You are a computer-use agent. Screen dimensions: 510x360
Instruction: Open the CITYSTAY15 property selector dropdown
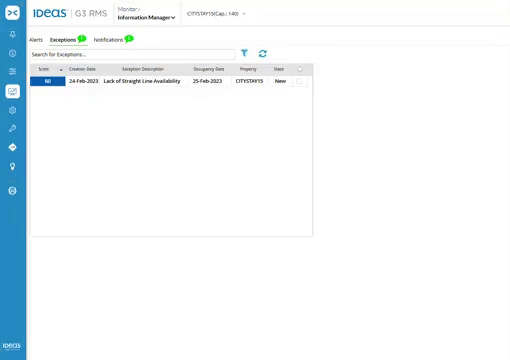pos(216,14)
